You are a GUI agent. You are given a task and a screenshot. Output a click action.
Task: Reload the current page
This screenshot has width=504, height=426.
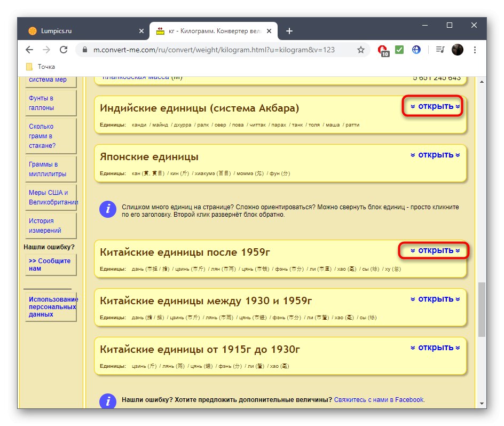(x=64, y=50)
